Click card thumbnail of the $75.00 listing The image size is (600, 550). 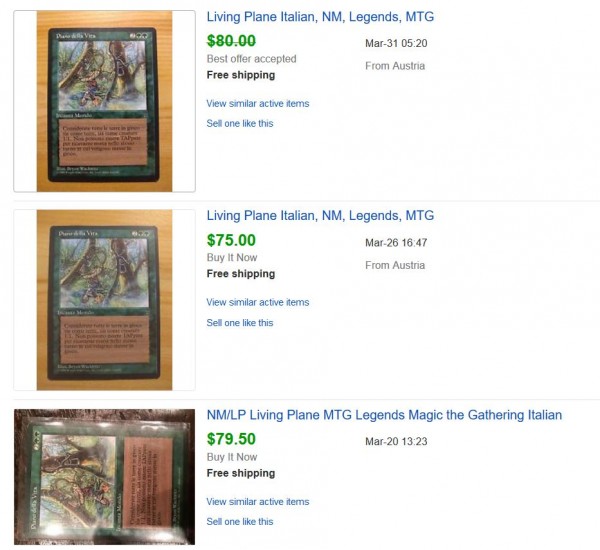[x=104, y=300]
